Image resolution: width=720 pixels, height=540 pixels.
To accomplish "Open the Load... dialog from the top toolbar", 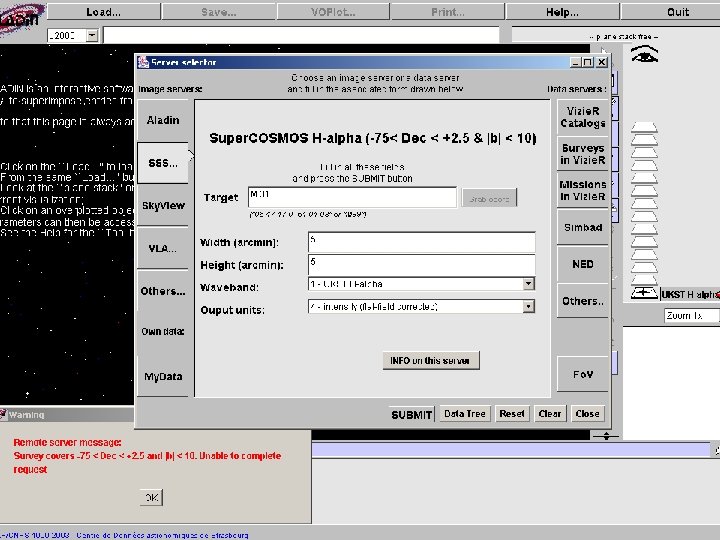I will point(104,12).
